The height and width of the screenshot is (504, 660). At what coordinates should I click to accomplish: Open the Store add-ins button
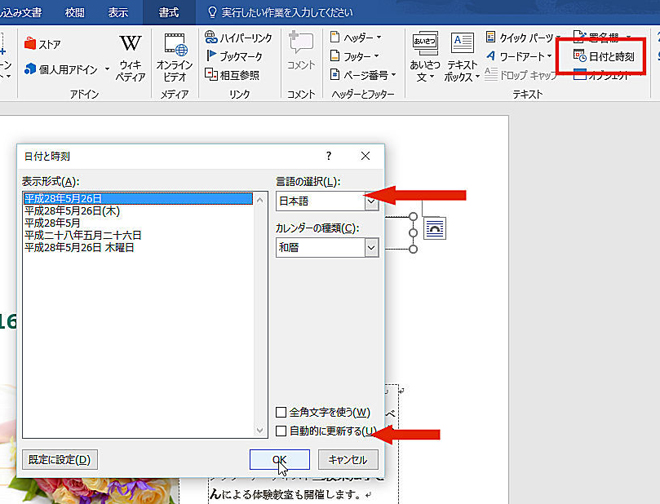[43, 44]
